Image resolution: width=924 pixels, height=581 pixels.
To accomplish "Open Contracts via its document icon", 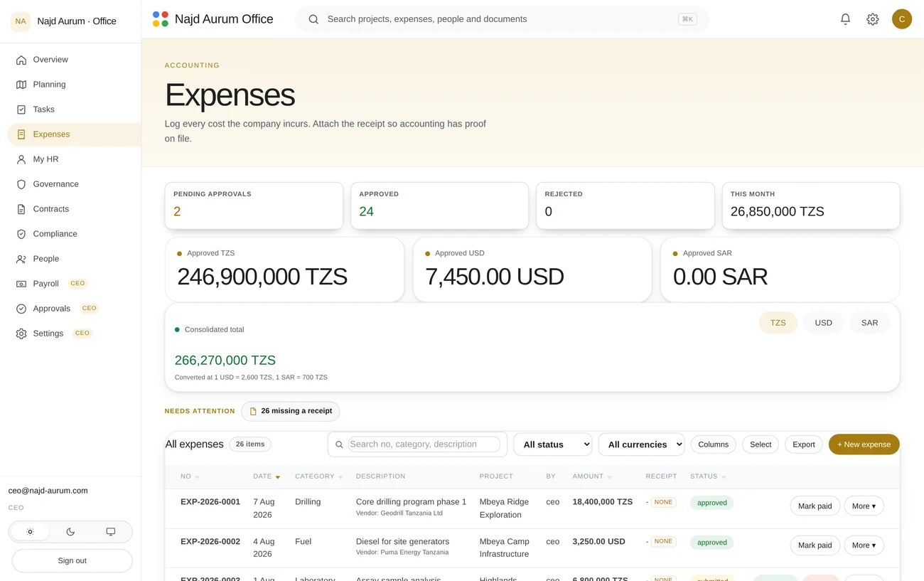I will pos(21,209).
